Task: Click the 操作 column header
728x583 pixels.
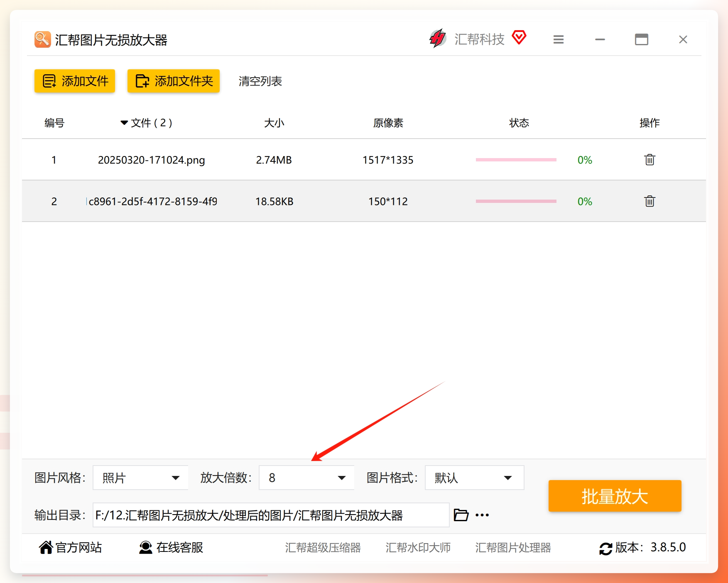Action: pyautogui.click(x=650, y=123)
